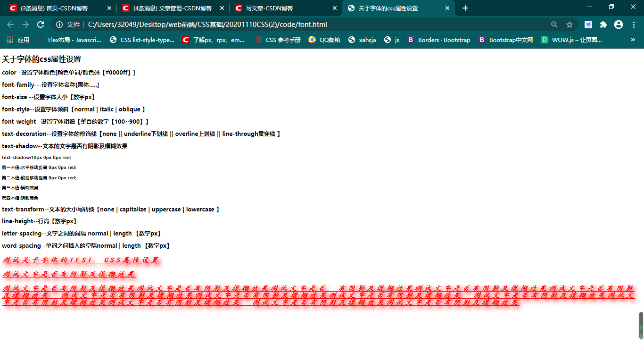Click the line starting with color--

69,73
